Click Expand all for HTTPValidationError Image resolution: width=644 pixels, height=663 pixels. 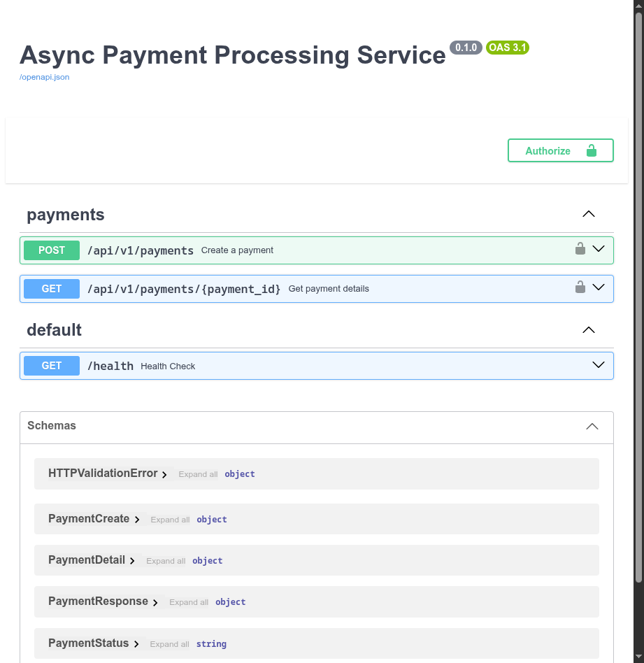pos(198,474)
